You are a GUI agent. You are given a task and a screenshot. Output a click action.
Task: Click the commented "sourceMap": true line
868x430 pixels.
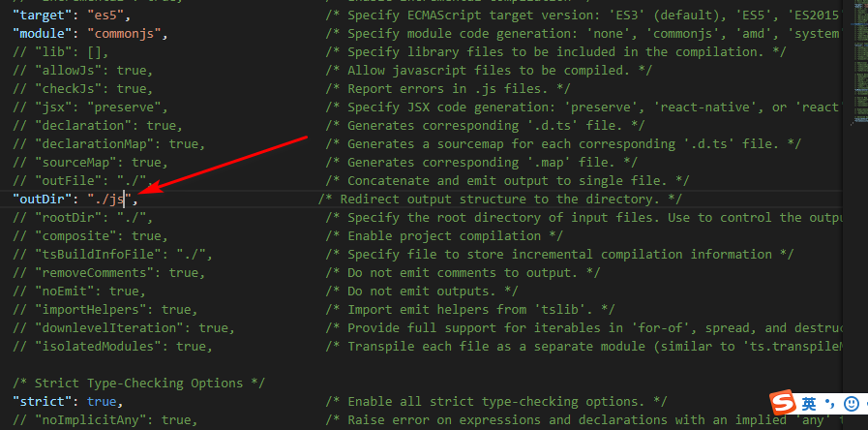point(90,163)
